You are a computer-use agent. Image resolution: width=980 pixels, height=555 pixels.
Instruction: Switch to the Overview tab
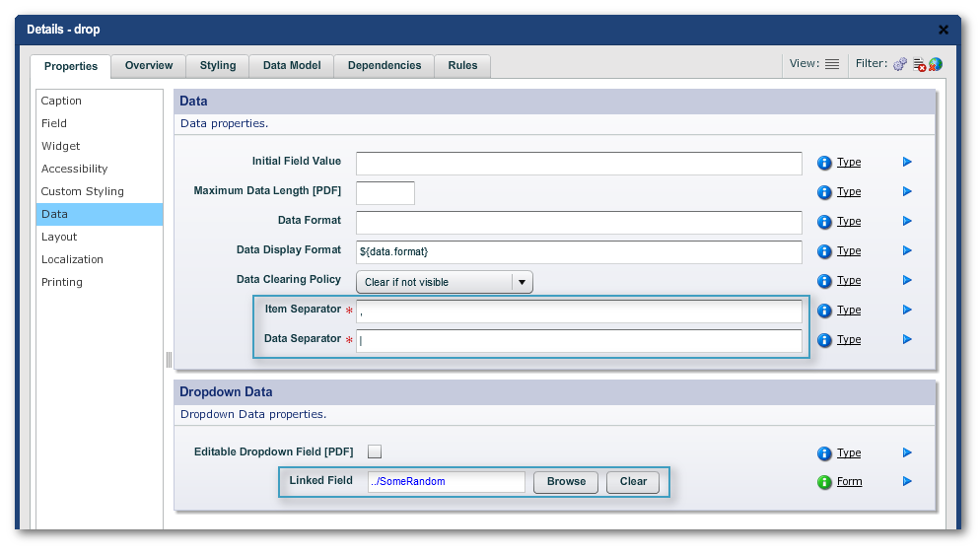coord(149,66)
